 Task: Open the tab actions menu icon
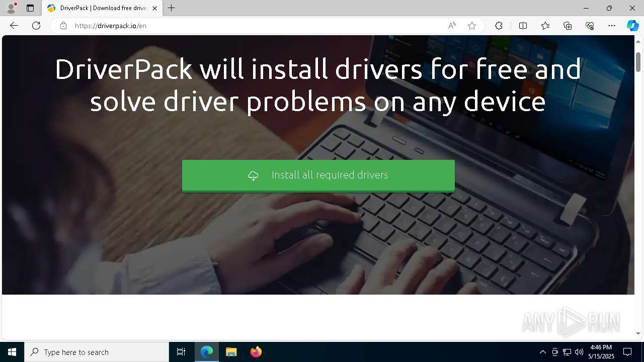tap(30, 8)
